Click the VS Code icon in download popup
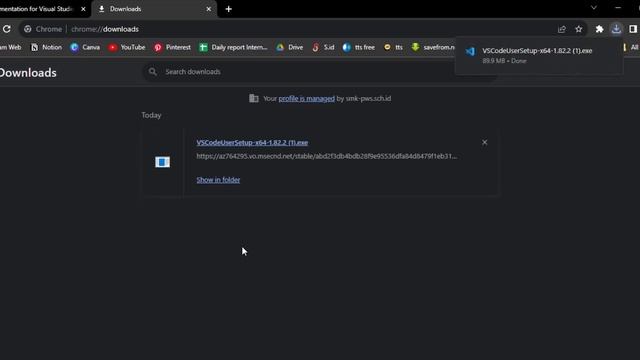This screenshot has height=360, width=640. [x=470, y=51]
